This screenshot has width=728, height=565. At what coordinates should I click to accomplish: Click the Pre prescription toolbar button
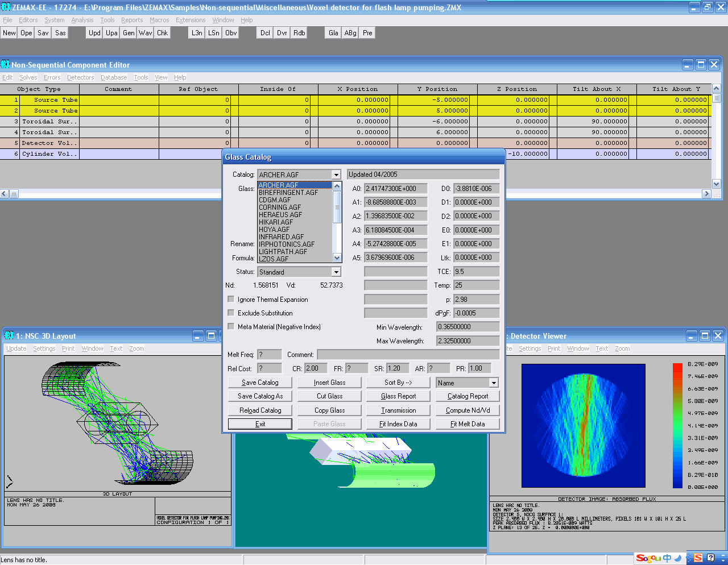click(x=367, y=33)
